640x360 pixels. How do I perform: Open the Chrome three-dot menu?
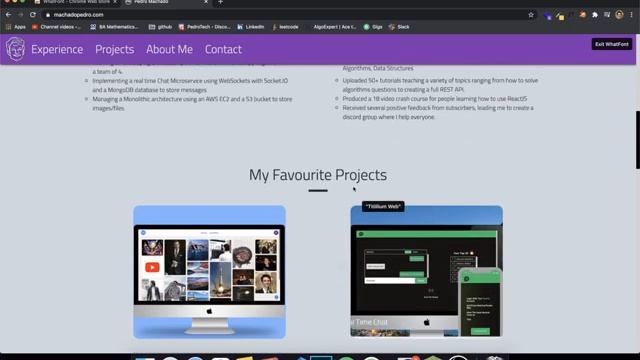[631, 15]
